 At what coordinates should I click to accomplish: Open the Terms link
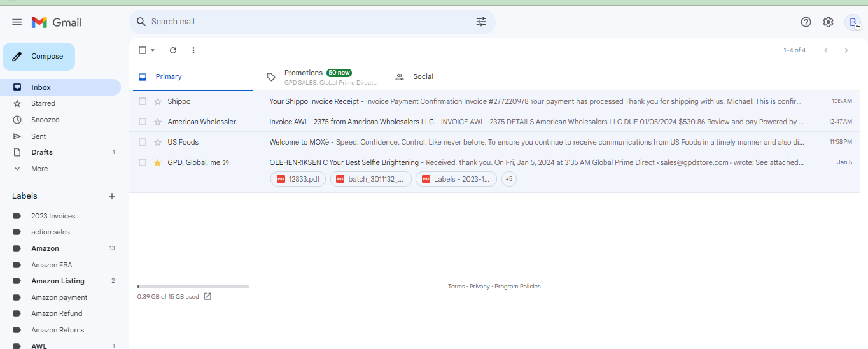click(x=456, y=287)
